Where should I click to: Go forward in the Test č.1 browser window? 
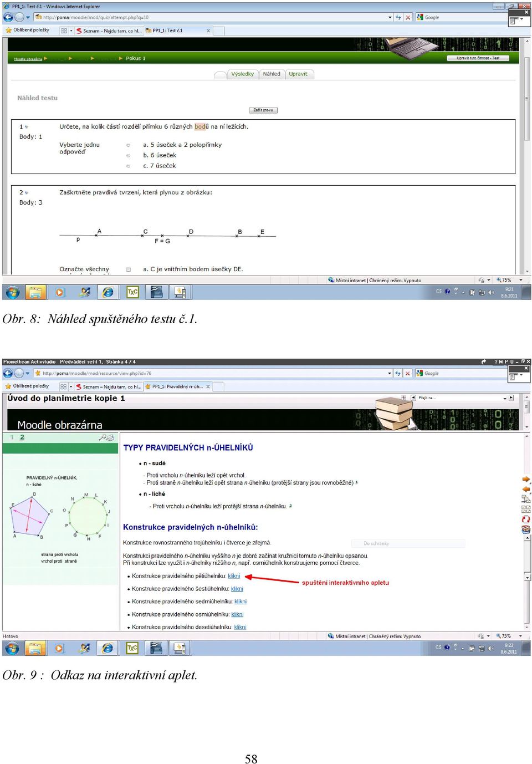pyautogui.click(x=19, y=17)
